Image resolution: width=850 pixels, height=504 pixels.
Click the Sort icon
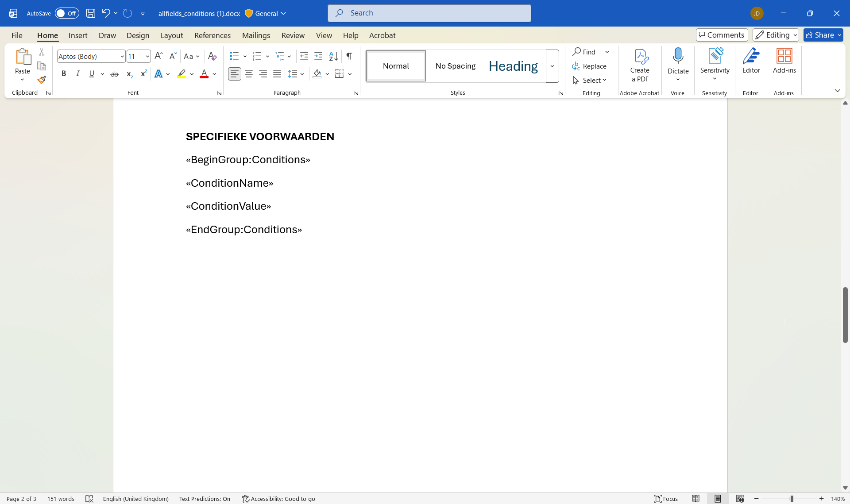point(333,56)
